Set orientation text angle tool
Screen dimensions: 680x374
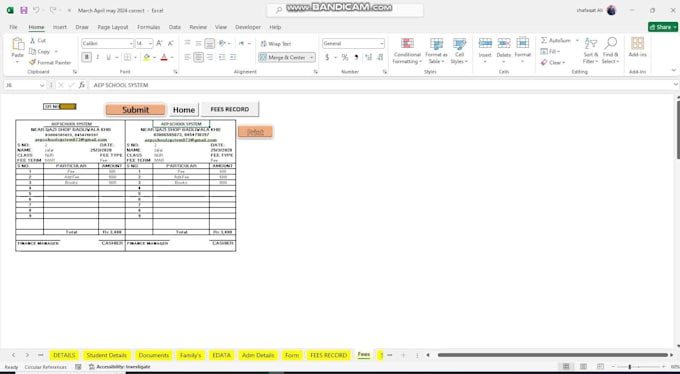(222, 43)
